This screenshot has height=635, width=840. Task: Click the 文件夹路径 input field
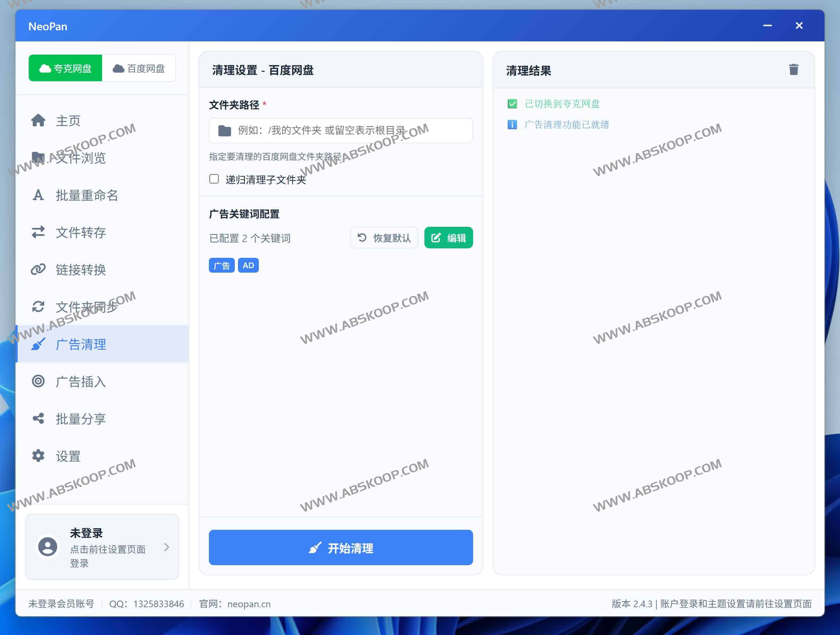(341, 130)
